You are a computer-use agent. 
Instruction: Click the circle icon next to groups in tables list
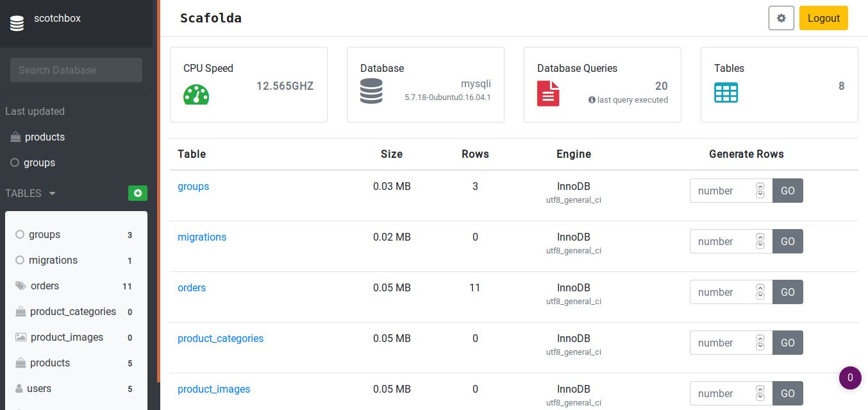click(20, 234)
